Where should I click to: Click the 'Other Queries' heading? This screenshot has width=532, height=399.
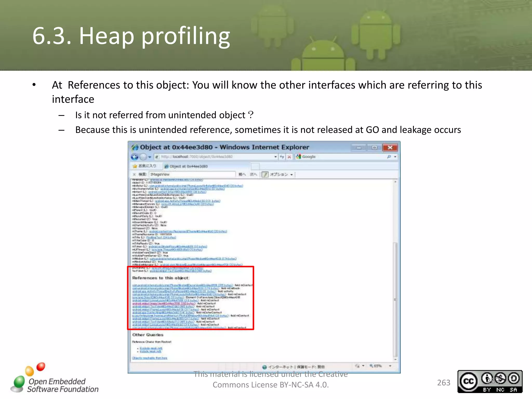pos(148,335)
